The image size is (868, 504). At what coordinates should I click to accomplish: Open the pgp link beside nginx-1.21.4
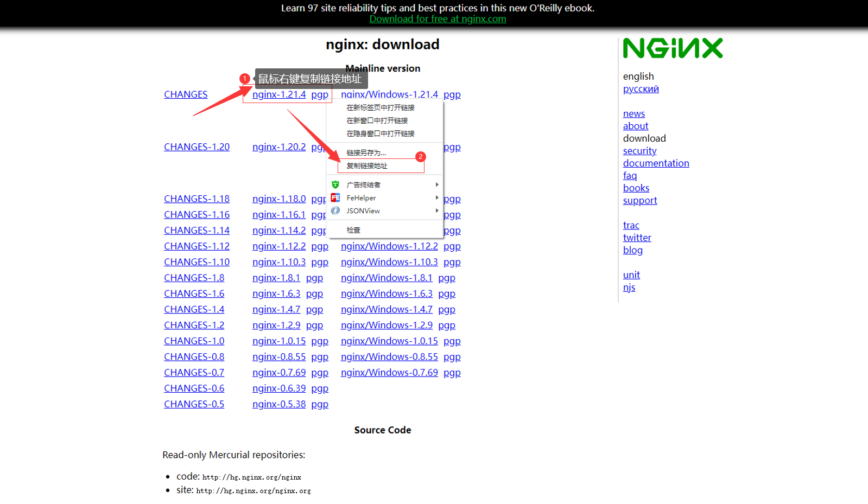point(320,94)
